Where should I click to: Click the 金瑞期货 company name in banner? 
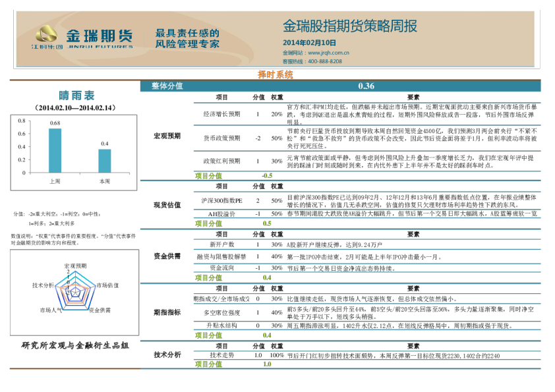(99, 35)
